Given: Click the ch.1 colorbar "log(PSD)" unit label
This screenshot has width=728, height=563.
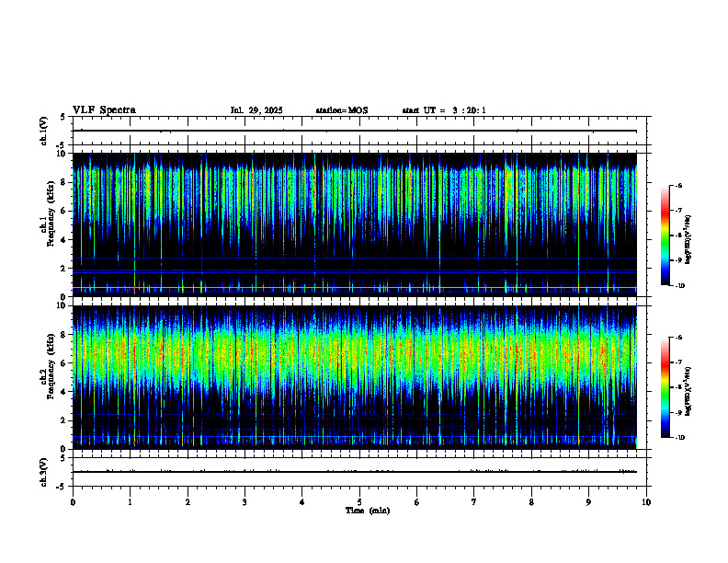Looking at the screenshot, I should click(x=688, y=240).
